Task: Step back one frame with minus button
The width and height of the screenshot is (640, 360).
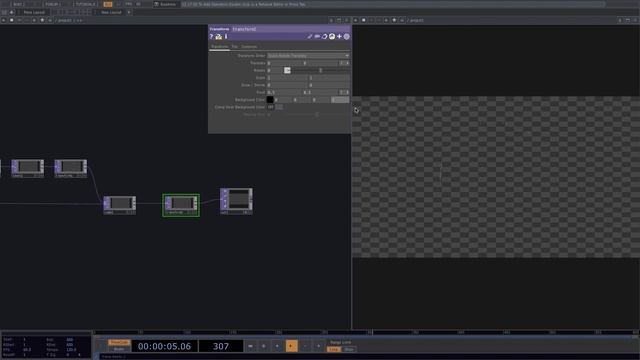Action: click(x=305, y=346)
